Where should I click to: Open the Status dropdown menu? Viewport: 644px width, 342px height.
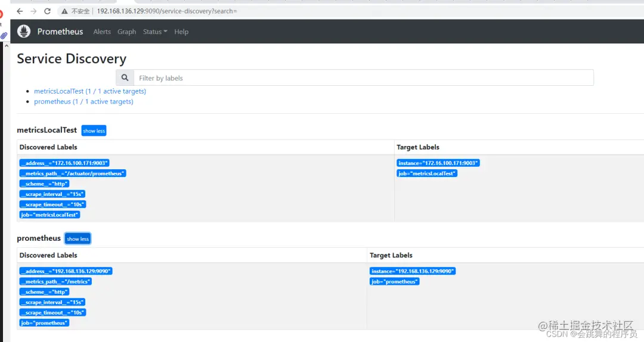pos(155,32)
